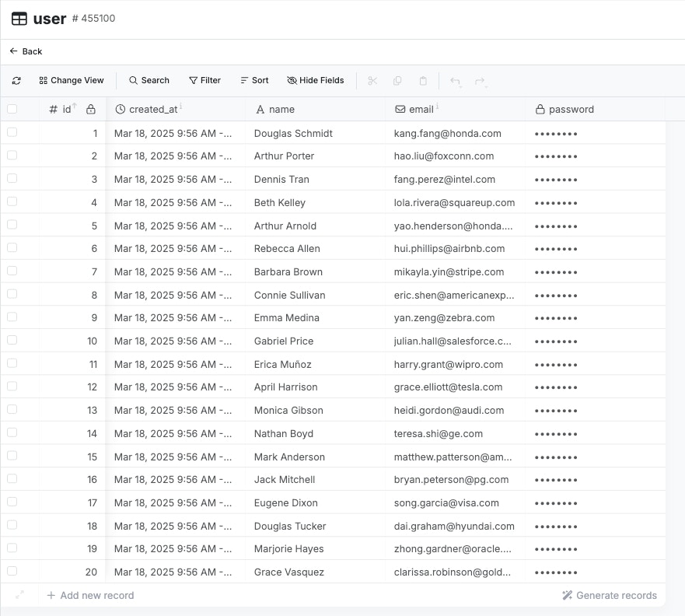This screenshot has width=685, height=616.
Task: Click the name column header
Action: [x=316, y=109]
